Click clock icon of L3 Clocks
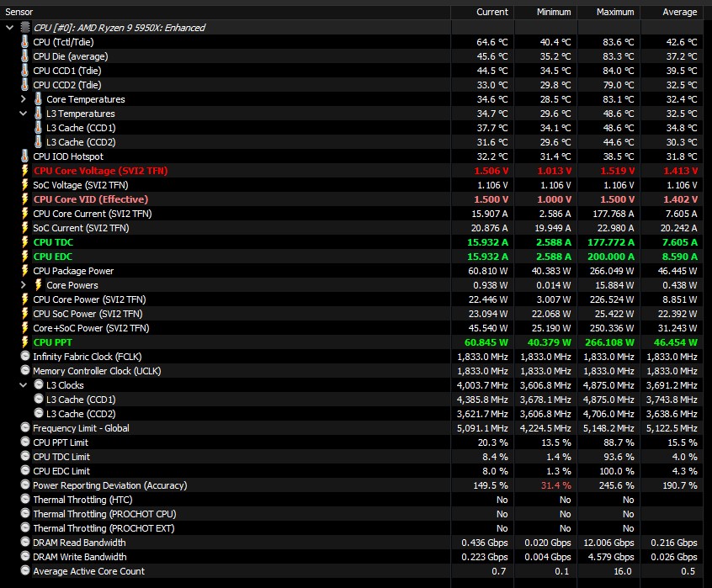Screen dimensions: 712x588 [x=39, y=384]
